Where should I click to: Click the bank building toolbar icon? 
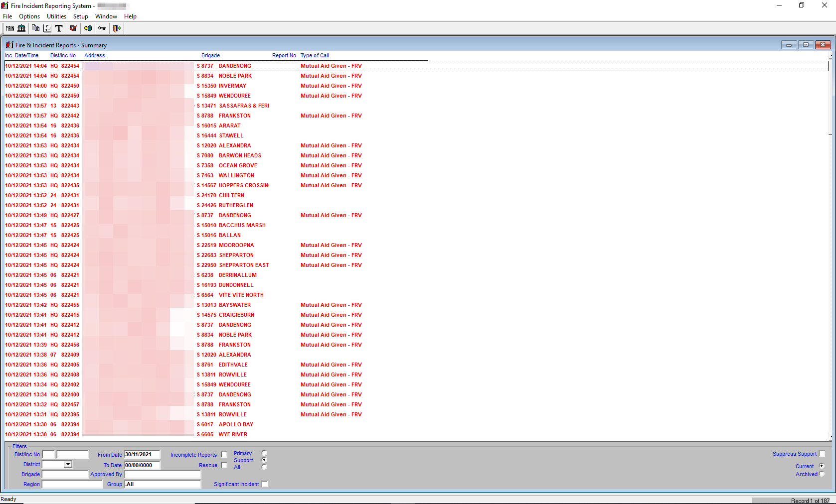tap(21, 28)
